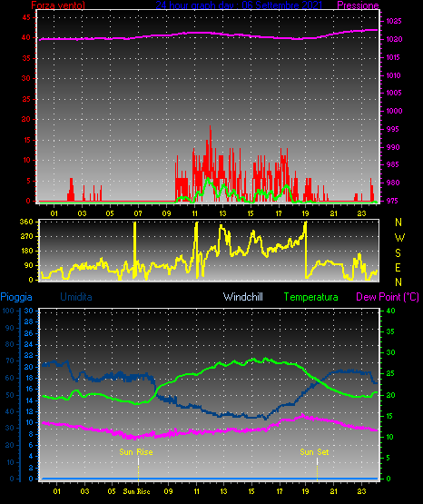Click the yellow S compass letter
Viewport: 423px width, 504px height.
(x=398, y=253)
